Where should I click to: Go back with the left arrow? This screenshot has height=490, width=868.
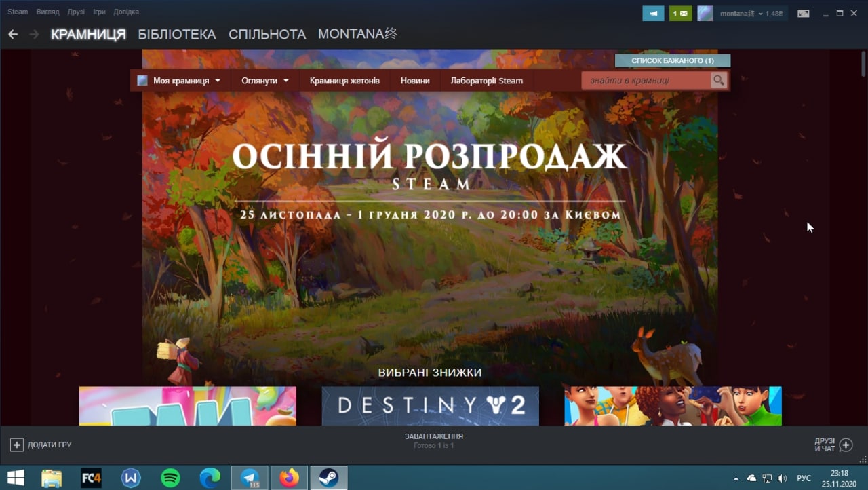(x=13, y=34)
